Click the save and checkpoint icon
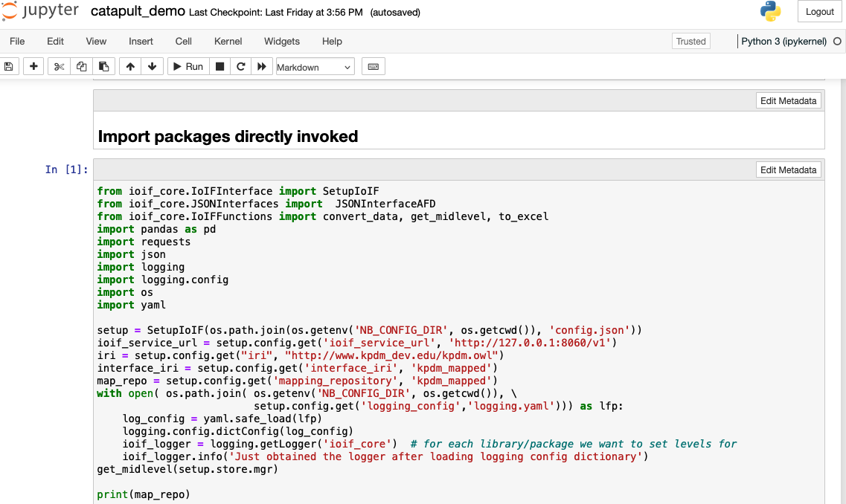This screenshot has width=846, height=504. click(x=9, y=67)
